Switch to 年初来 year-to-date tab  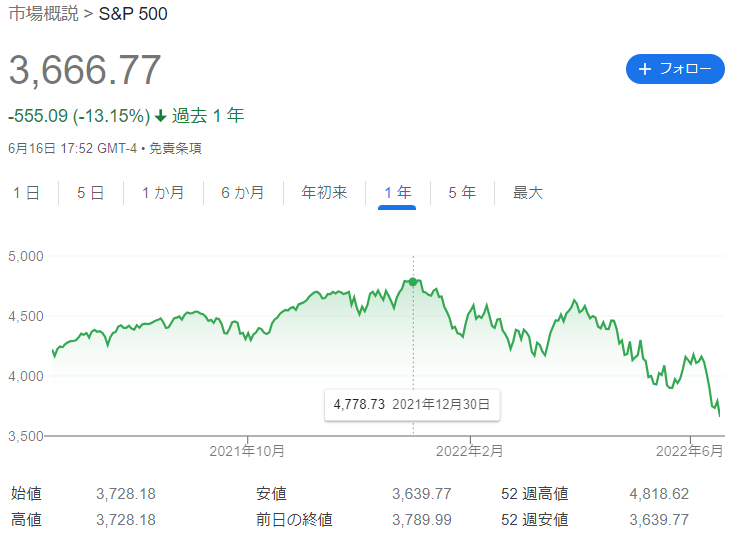click(324, 193)
